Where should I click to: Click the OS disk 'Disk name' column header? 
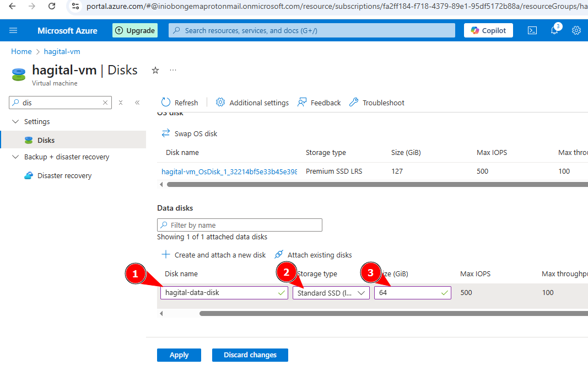pos(182,152)
